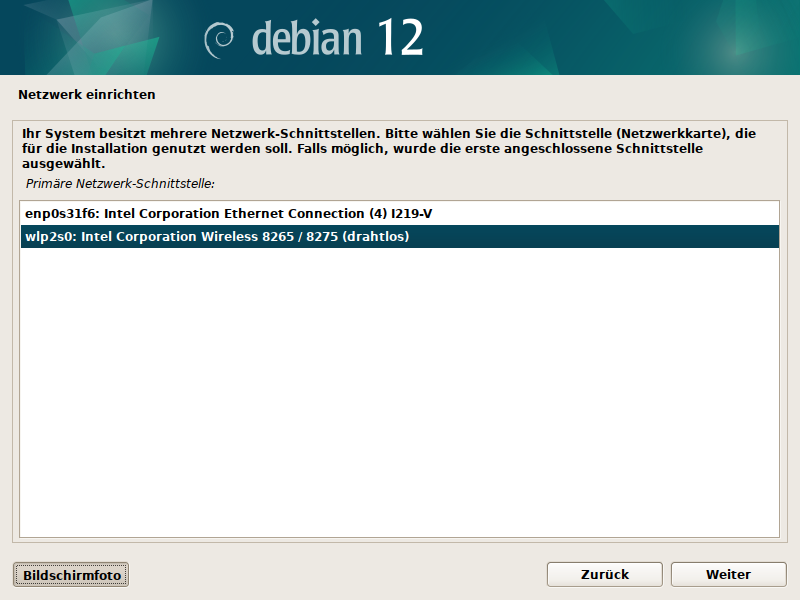Go back to the previous installer step
The height and width of the screenshot is (600, 800).
pos(604,575)
